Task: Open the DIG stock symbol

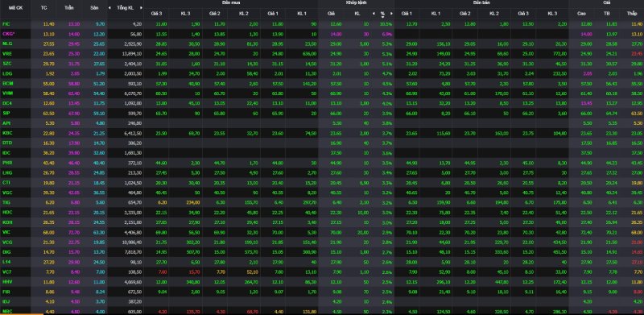Action: point(6,251)
